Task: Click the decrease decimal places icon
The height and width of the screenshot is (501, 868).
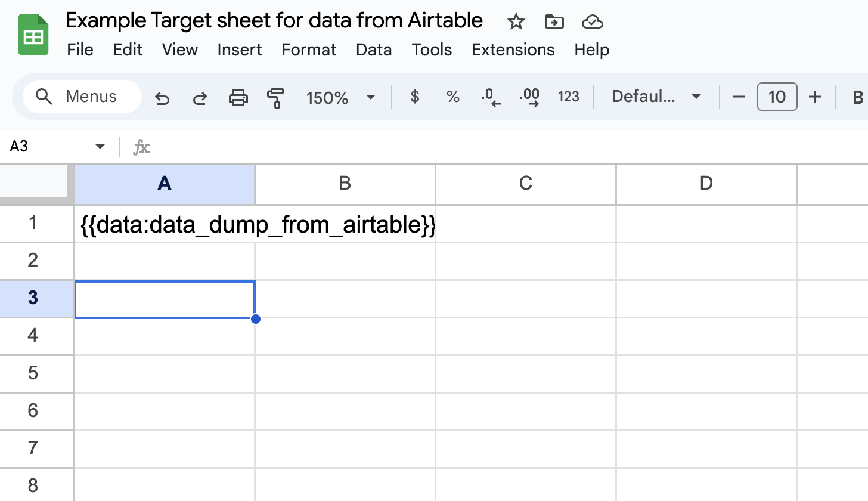Action: 490,97
